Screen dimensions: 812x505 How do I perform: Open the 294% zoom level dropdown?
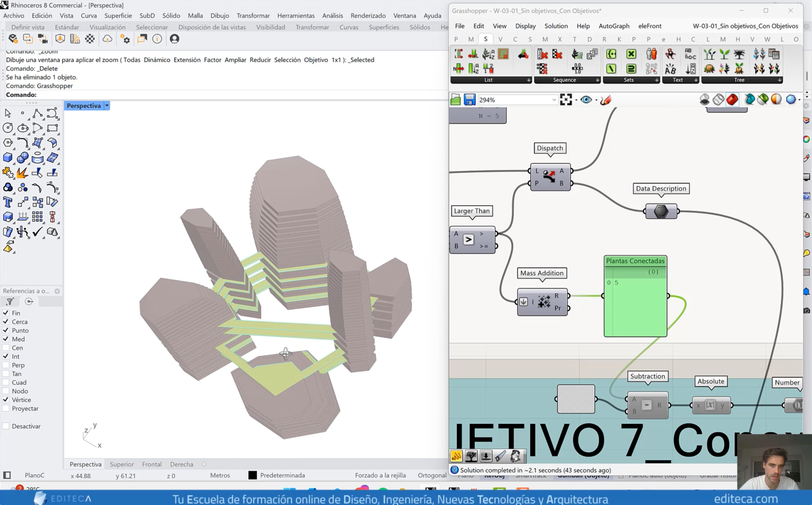pyautogui.click(x=553, y=99)
